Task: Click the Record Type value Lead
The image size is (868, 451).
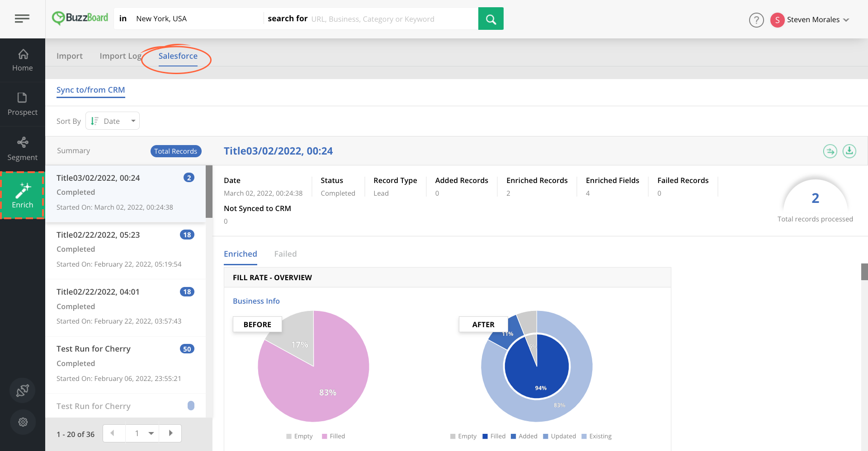Action: [x=381, y=193]
